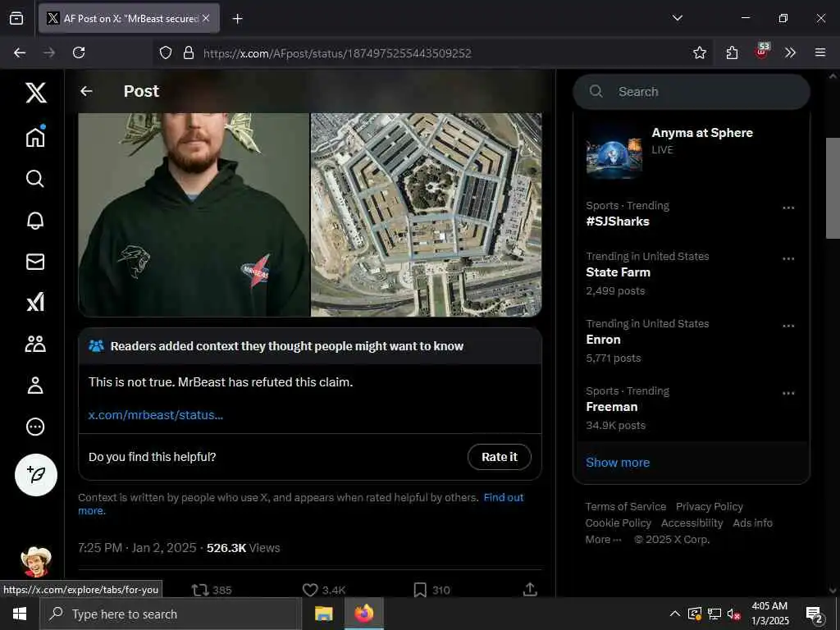Image resolution: width=840 pixels, height=630 pixels.
Task: Click the Rate it button
Action: (500, 457)
